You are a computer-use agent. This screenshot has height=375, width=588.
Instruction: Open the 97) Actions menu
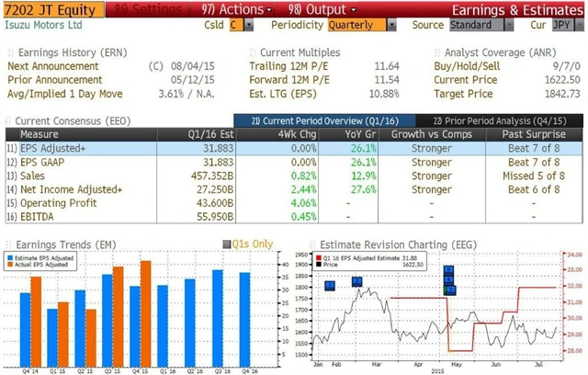click(236, 9)
